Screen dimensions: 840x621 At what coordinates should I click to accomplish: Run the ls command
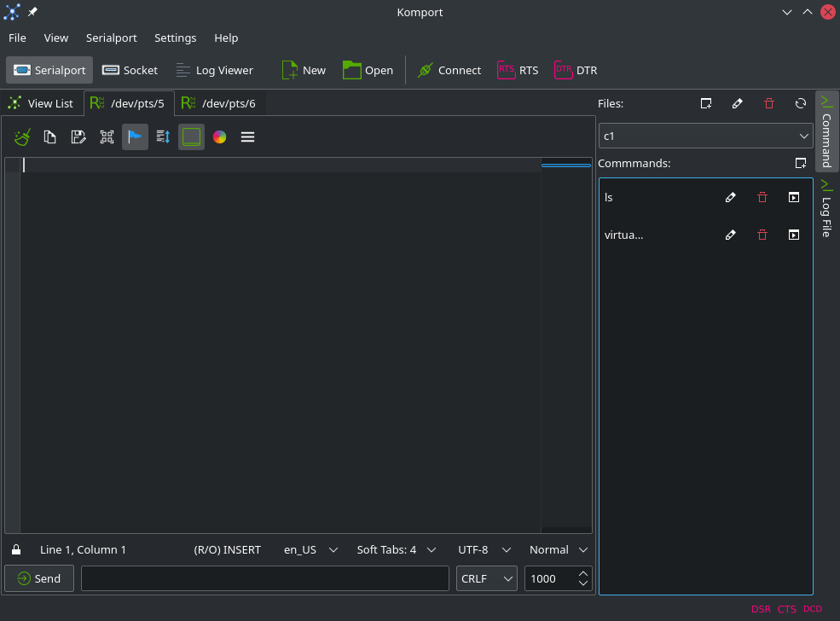click(x=794, y=197)
